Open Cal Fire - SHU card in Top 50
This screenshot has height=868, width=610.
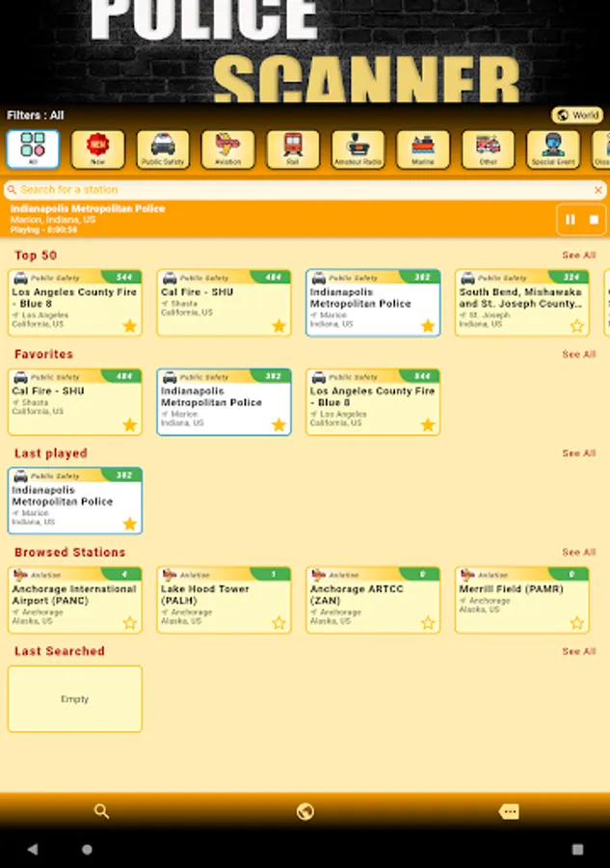point(224,303)
